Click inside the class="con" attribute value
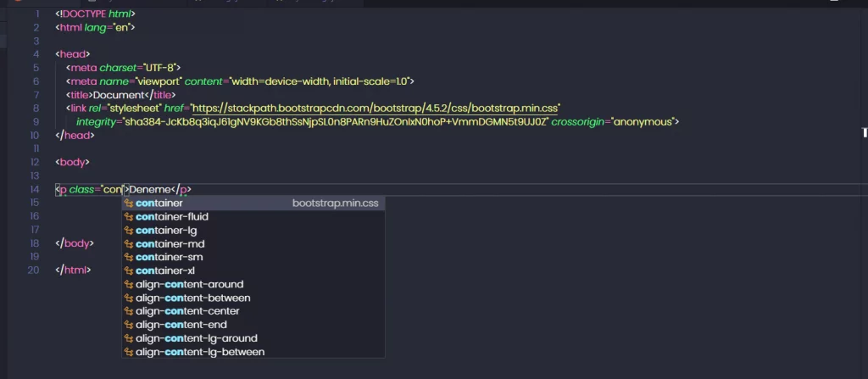The height and width of the screenshot is (379, 868). tap(113, 190)
